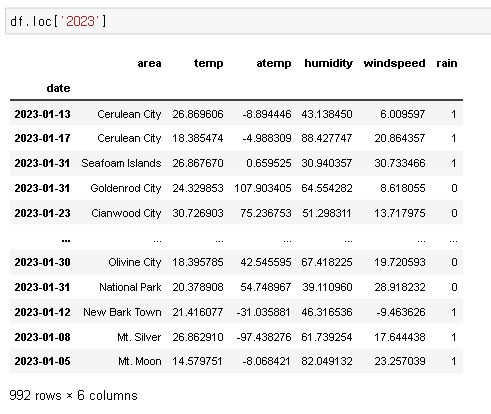
Task: Click the 'Mt. Moon' area cell
Action: [140, 361]
